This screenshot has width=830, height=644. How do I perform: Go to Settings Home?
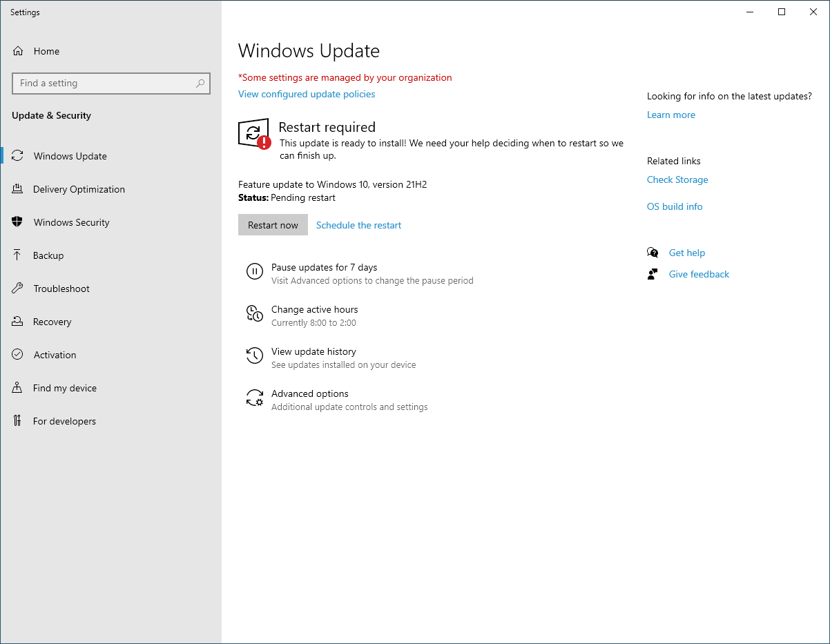(110, 51)
